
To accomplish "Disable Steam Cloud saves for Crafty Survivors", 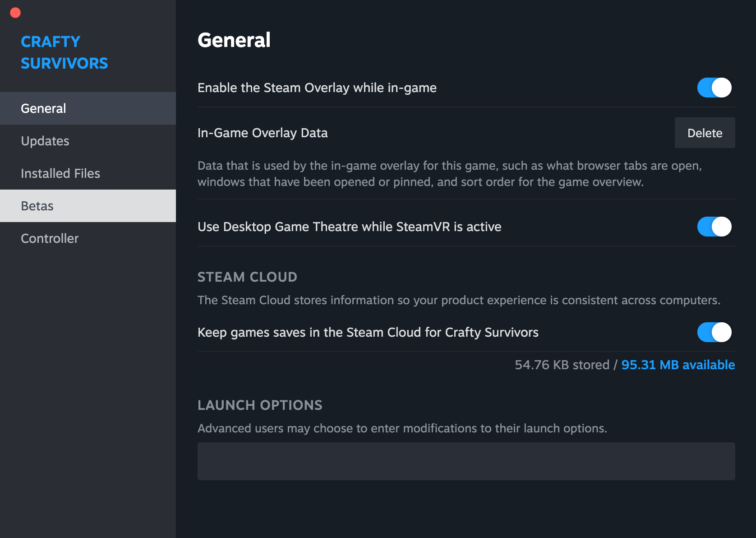I will 714,332.
